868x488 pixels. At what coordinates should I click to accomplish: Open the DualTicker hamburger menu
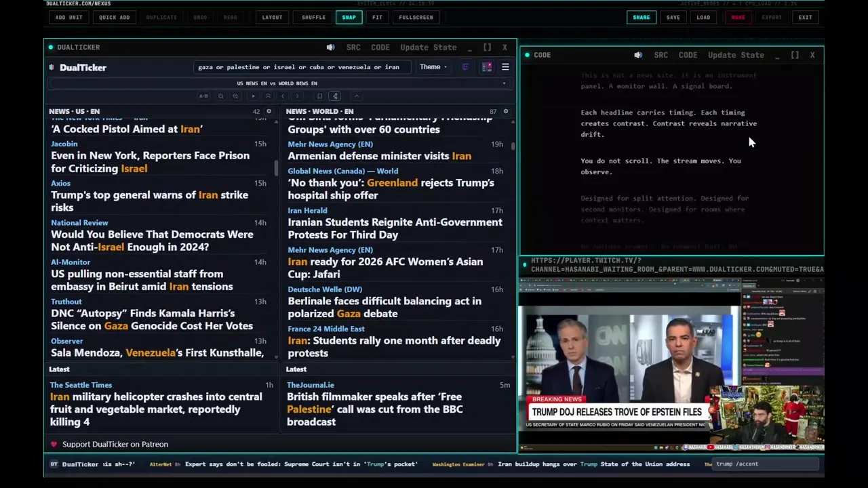(x=505, y=67)
